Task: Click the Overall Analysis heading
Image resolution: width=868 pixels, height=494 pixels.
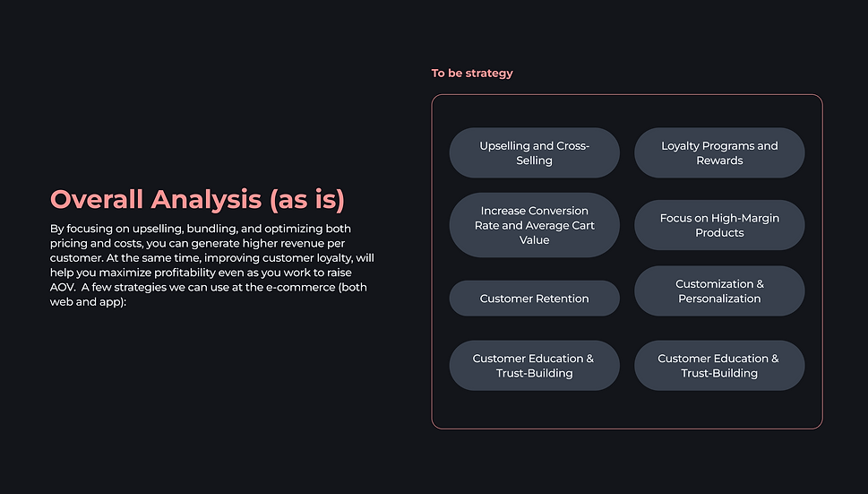Action: pos(157,199)
